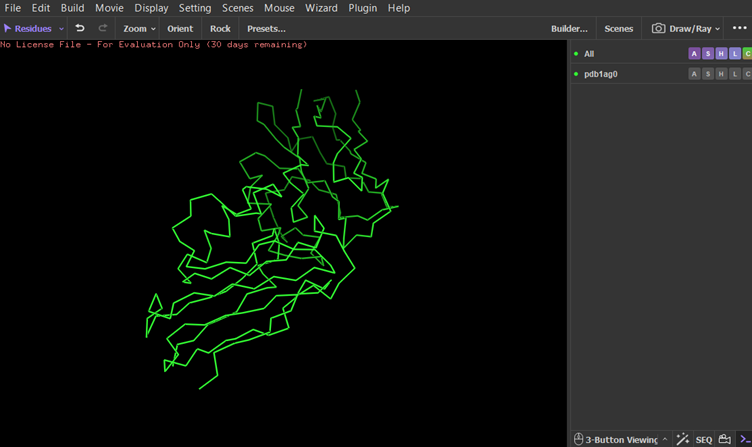The image size is (752, 447).
Task: Click the camera icon beside Draw/Ray
Action: pyautogui.click(x=658, y=28)
